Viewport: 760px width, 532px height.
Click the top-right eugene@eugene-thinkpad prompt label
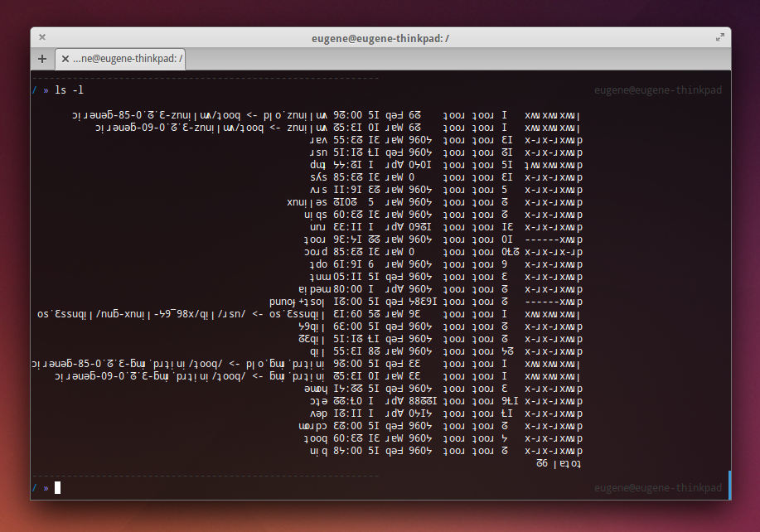point(658,89)
